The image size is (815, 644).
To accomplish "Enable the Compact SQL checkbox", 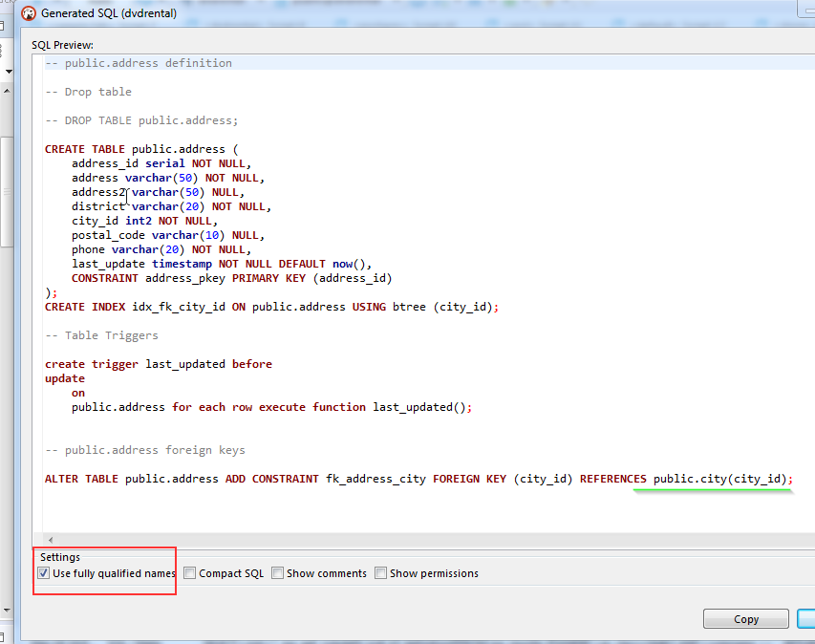I will (x=190, y=573).
